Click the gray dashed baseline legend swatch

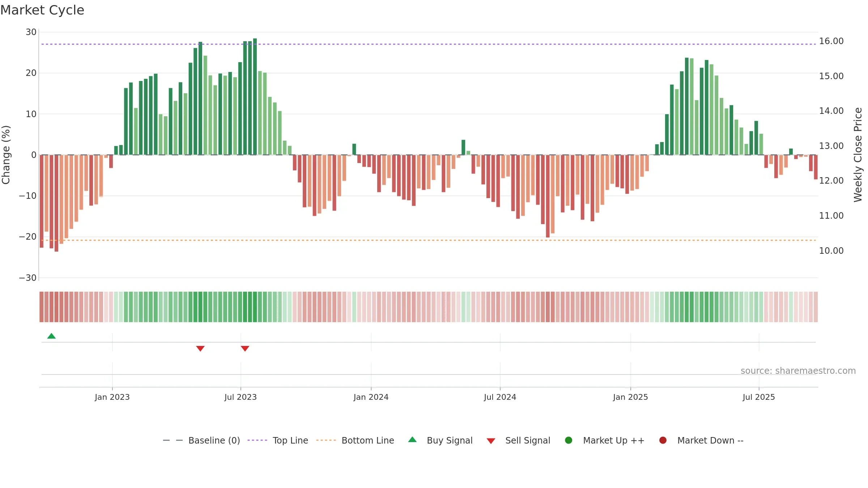click(173, 440)
